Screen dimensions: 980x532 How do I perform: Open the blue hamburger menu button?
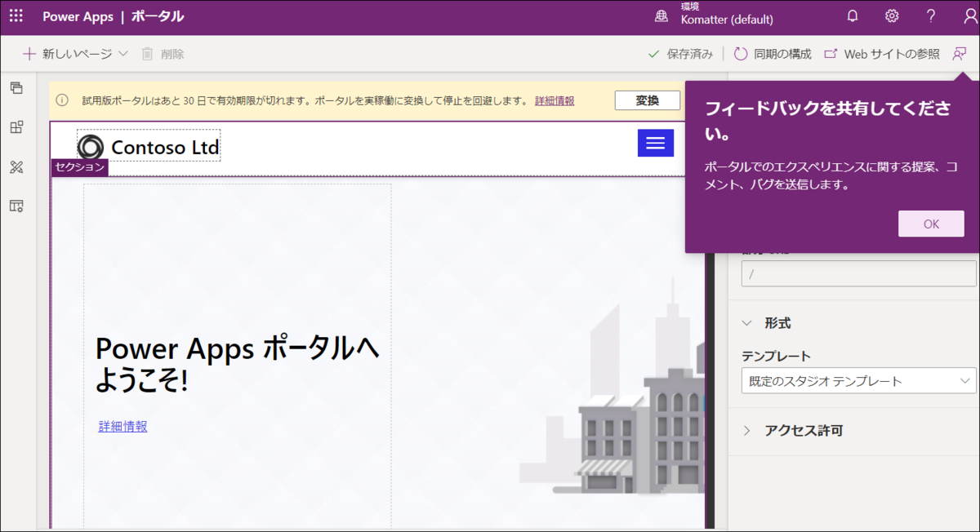pos(656,143)
